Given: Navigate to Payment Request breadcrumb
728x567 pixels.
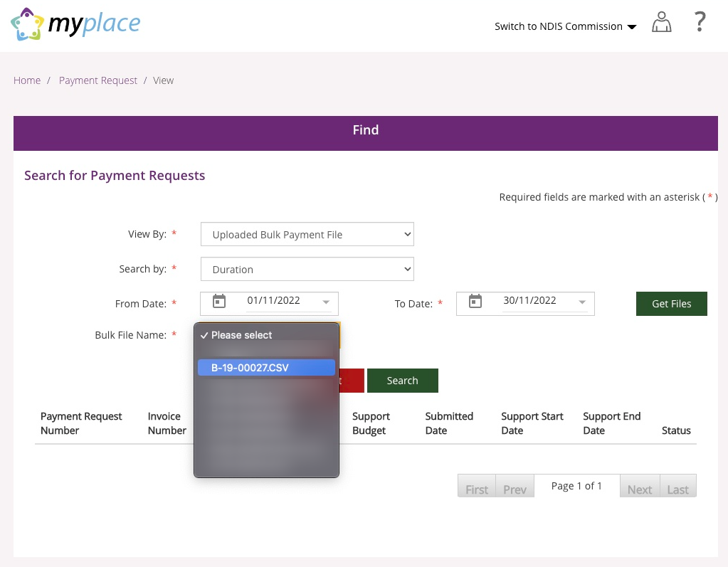Looking at the screenshot, I should (x=98, y=80).
